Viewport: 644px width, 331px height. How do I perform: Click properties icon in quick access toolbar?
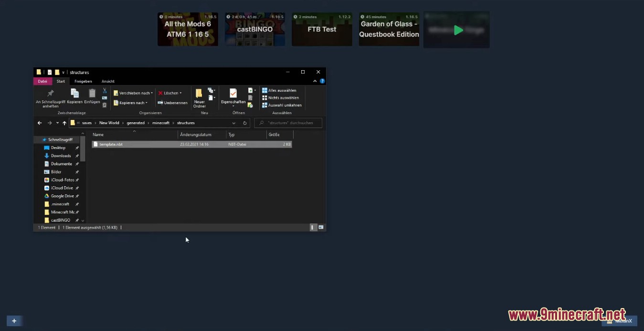(x=49, y=72)
